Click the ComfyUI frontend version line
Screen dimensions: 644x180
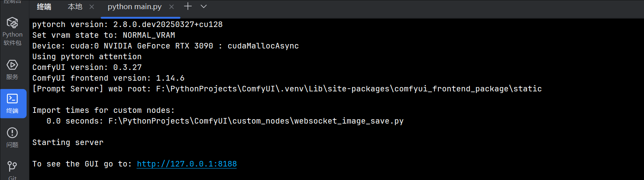point(108,78)
